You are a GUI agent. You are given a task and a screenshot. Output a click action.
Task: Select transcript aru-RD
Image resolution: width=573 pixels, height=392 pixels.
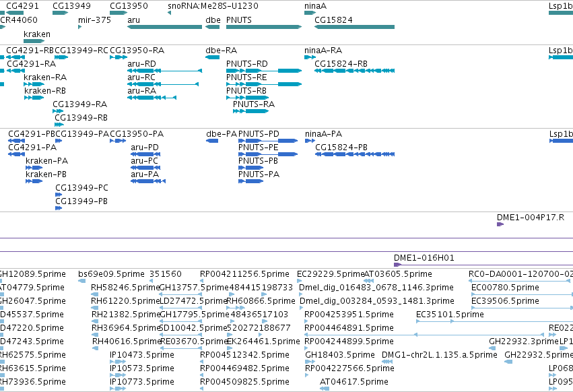click(164, 71)
